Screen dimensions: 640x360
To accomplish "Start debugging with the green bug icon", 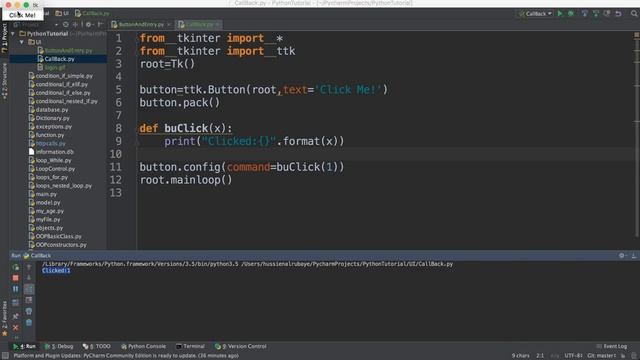I will [571, 13].
